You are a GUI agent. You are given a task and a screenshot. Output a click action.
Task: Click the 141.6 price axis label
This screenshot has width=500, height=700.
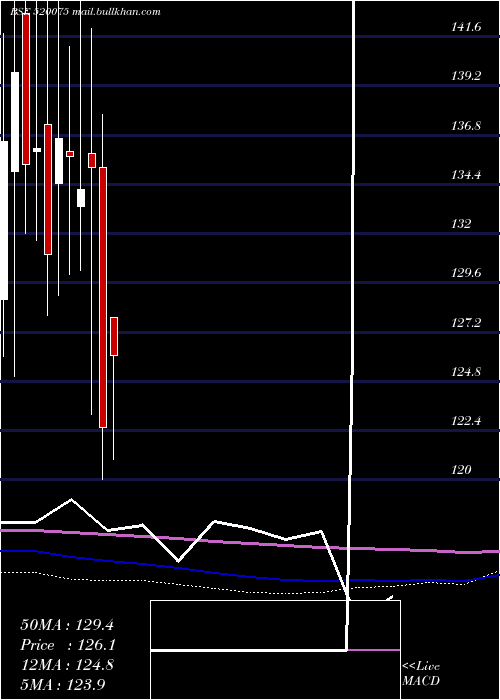pyautogui.click(x=466, y=27)
